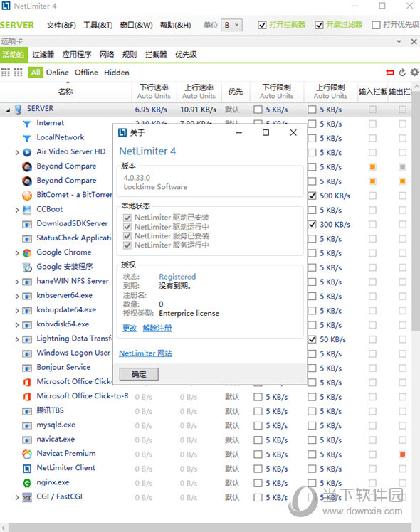Open the 单位 unit dropdown
The height and width of the screenshot is (532, 420).
tap(231, 25)
